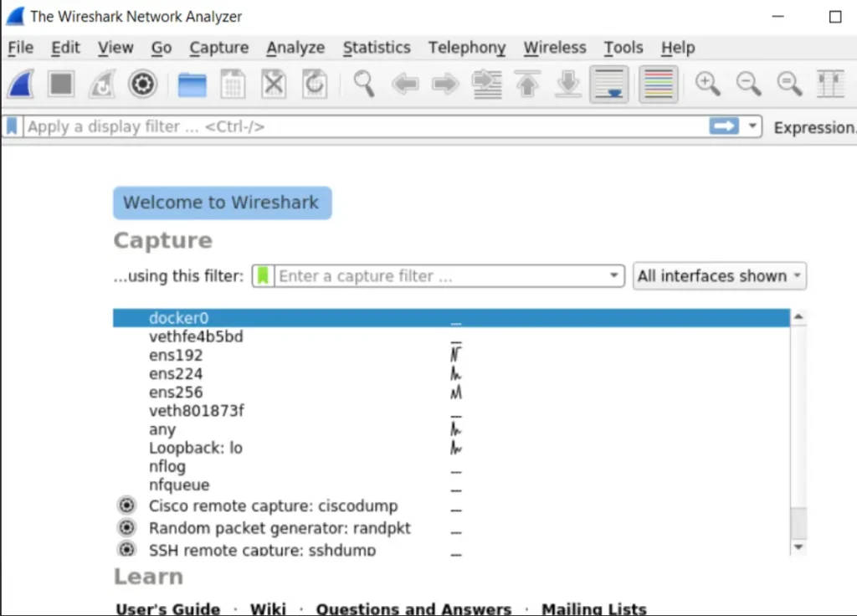Open the Tools menu
This screenshot has width=857, height=616.
coord(624,48)
